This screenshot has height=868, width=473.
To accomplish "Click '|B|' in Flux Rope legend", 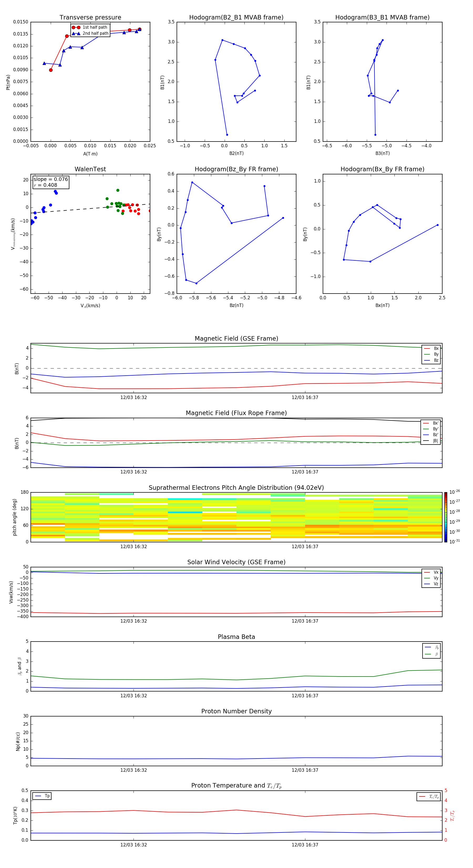I will click(x=431, y=441).
